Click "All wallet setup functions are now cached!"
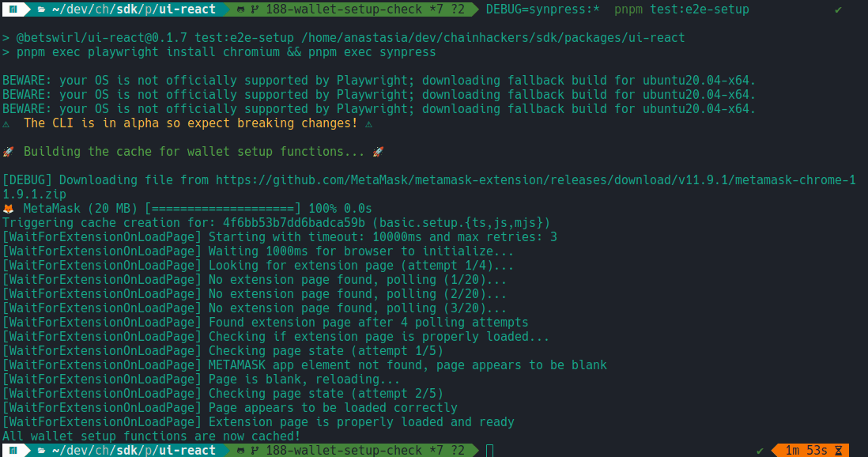The image size is (868, 457). [x=151, y=436]
